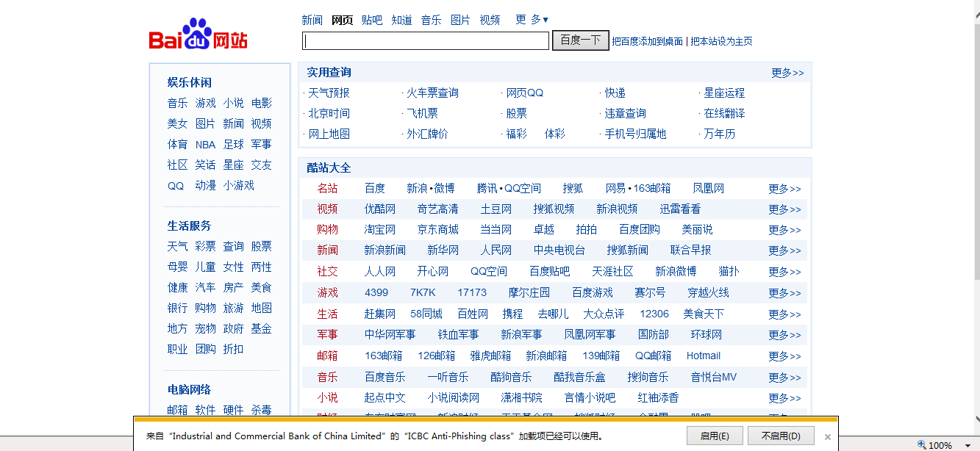Open 快递 lookup link

615,93
